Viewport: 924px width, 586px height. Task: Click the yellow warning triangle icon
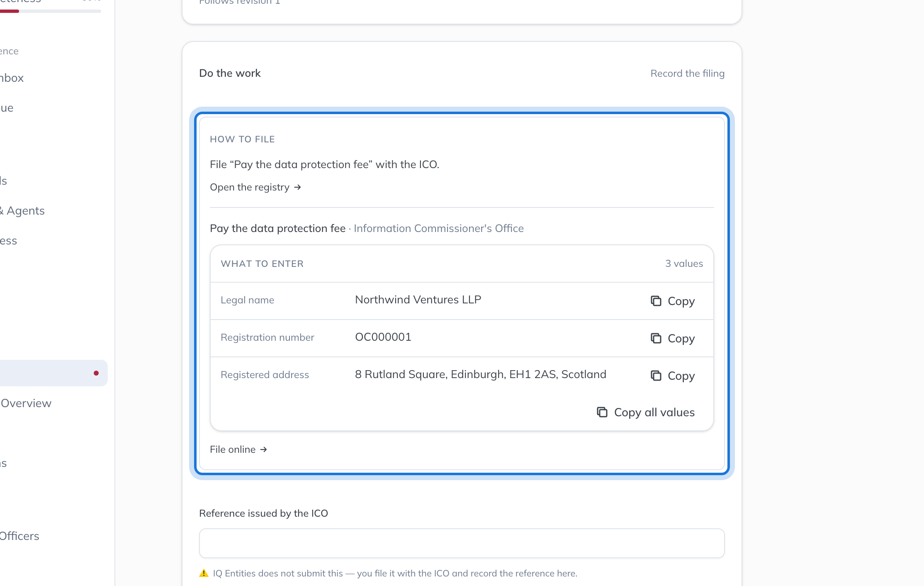(204, 573)
